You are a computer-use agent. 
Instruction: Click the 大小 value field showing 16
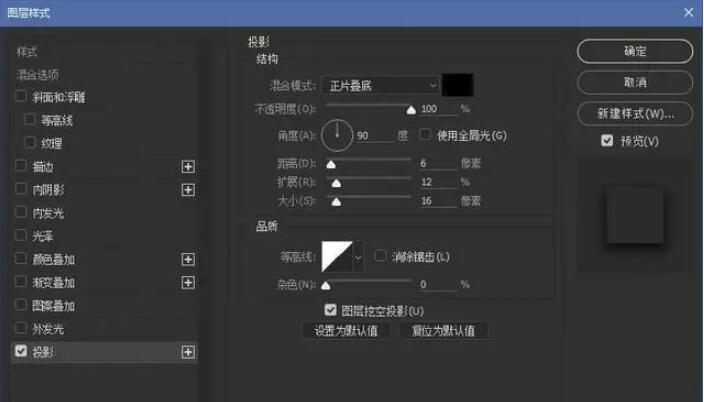[438, 201]
